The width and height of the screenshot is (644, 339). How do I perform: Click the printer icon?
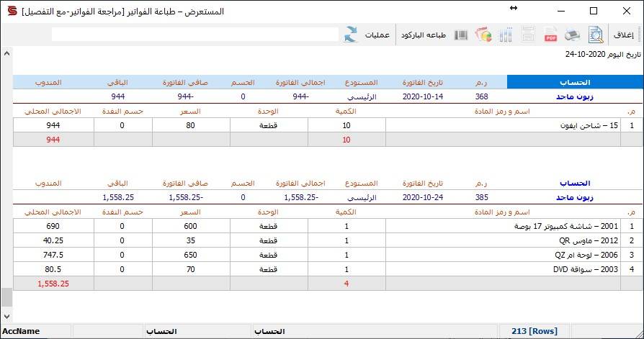[572, 35]
